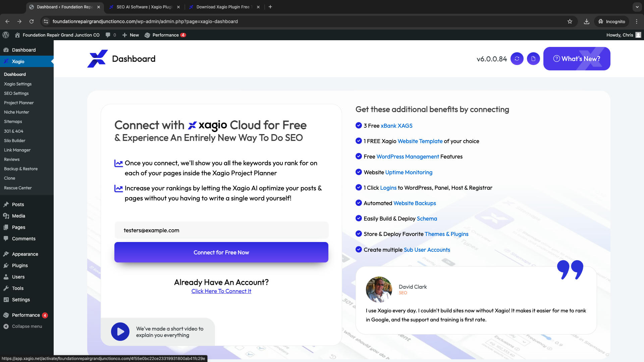Open the tab search dropdown arrow
The height and width of the screenshot is (362, 644).
pyautogui.click(x=637, y=7)
